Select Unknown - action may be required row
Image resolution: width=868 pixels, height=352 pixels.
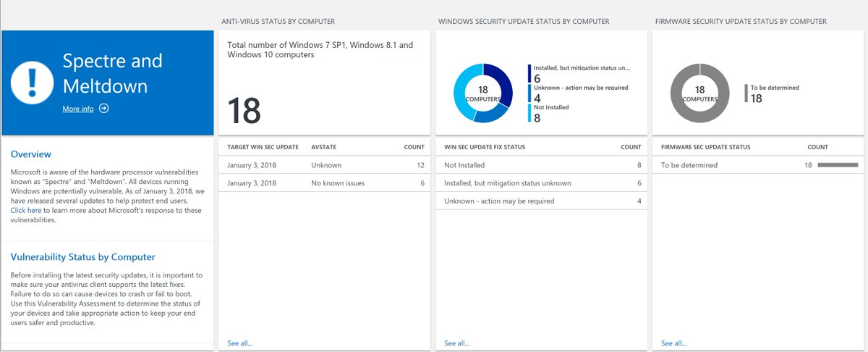542,201
